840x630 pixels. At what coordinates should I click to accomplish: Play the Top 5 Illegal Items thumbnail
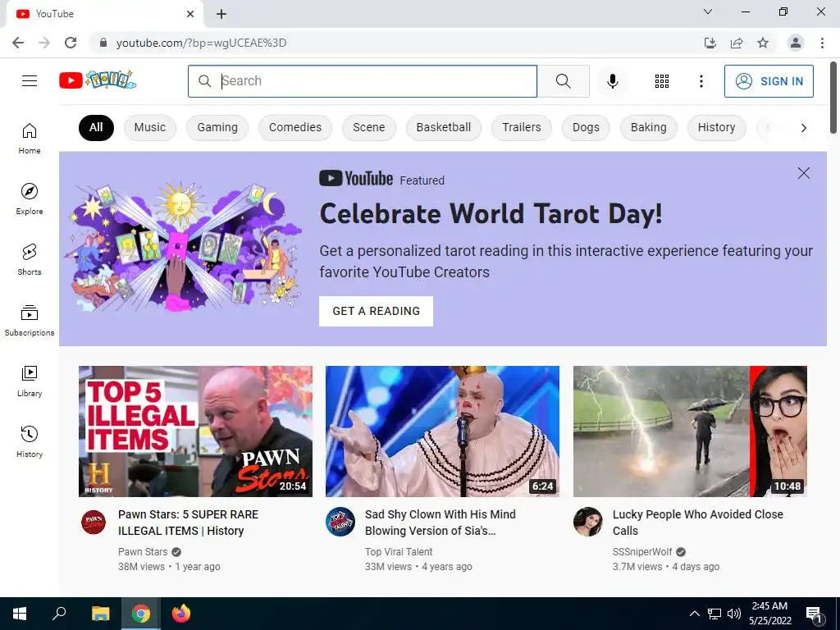click(x=195, y=431)
